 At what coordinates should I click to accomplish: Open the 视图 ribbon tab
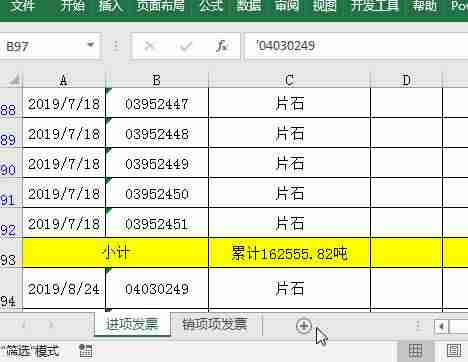click(x=324, y=6)
